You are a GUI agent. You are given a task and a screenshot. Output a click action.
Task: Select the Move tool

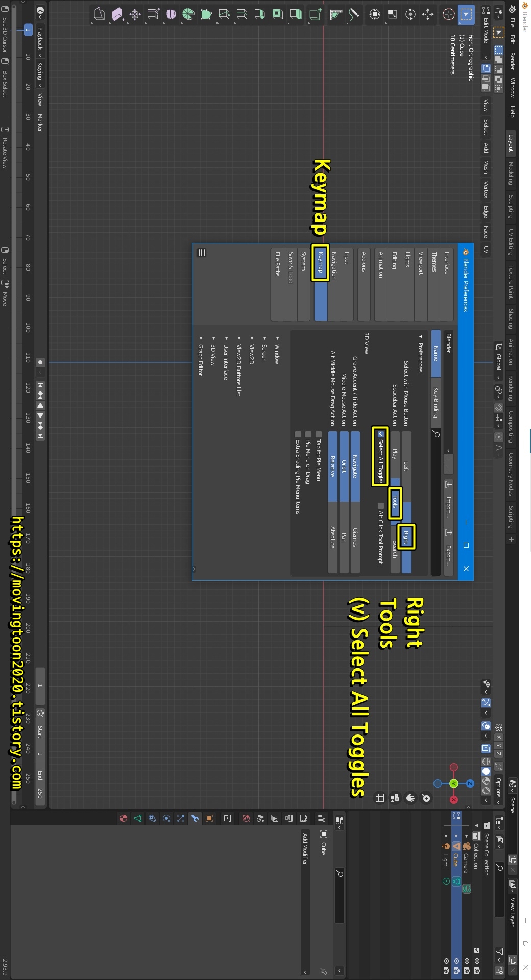428,14
